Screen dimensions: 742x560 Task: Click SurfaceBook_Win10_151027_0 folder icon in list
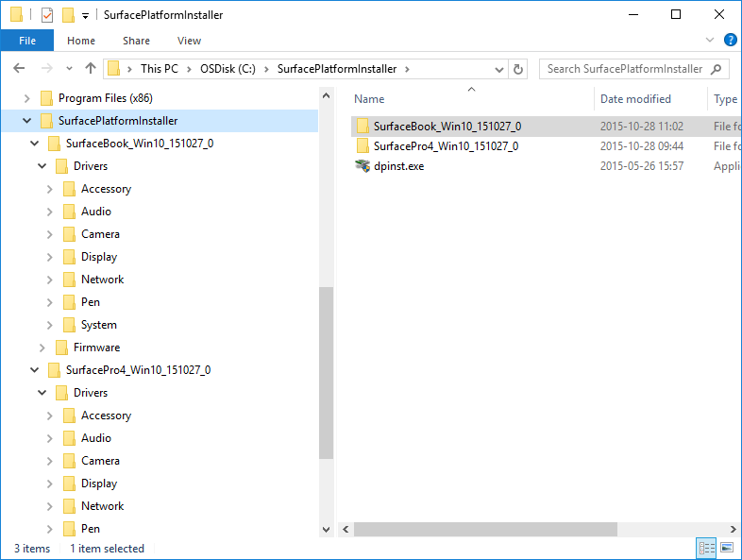[363, 126]
